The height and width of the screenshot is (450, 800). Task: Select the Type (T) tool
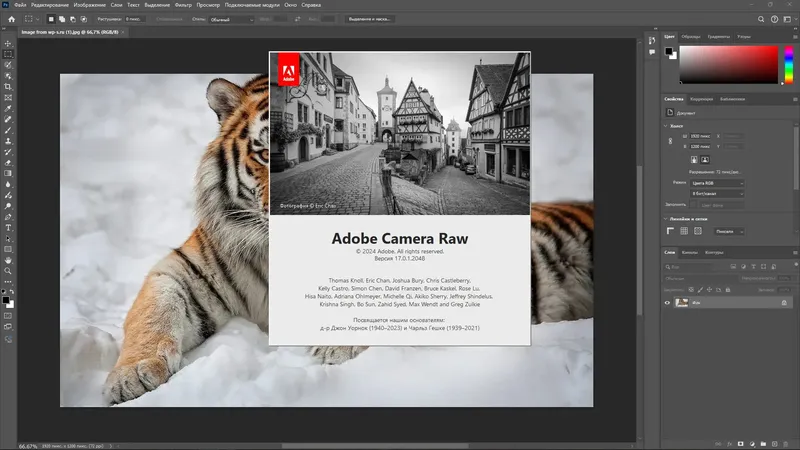[9, 227]
